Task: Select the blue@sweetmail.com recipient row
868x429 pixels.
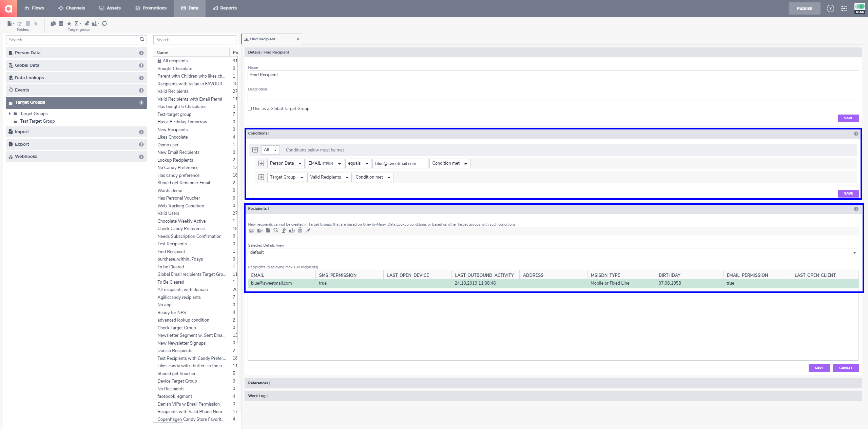Action: pyautogui.click(x=553, y=283)
